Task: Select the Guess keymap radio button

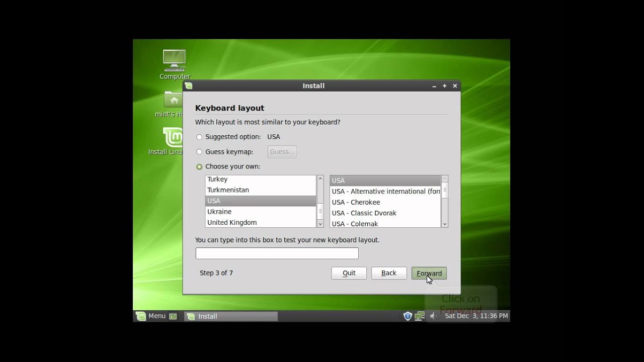Action: (x=199, y=152)
